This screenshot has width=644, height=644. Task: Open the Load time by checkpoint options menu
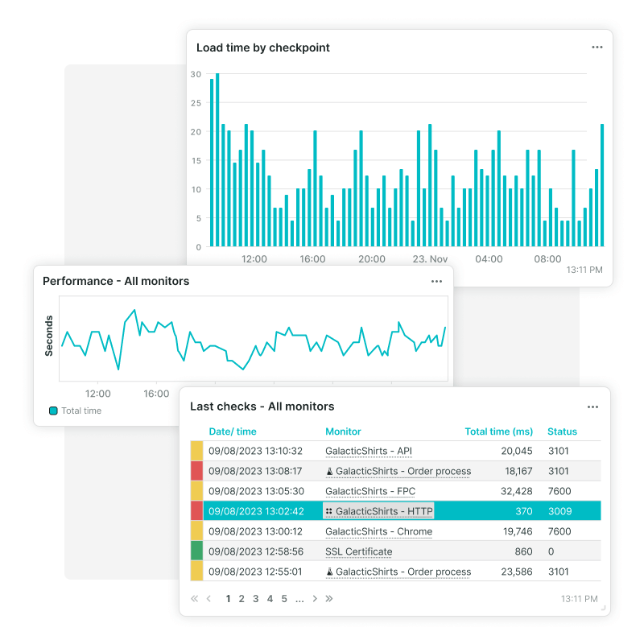pyautogui.click(x=597, y=47)
